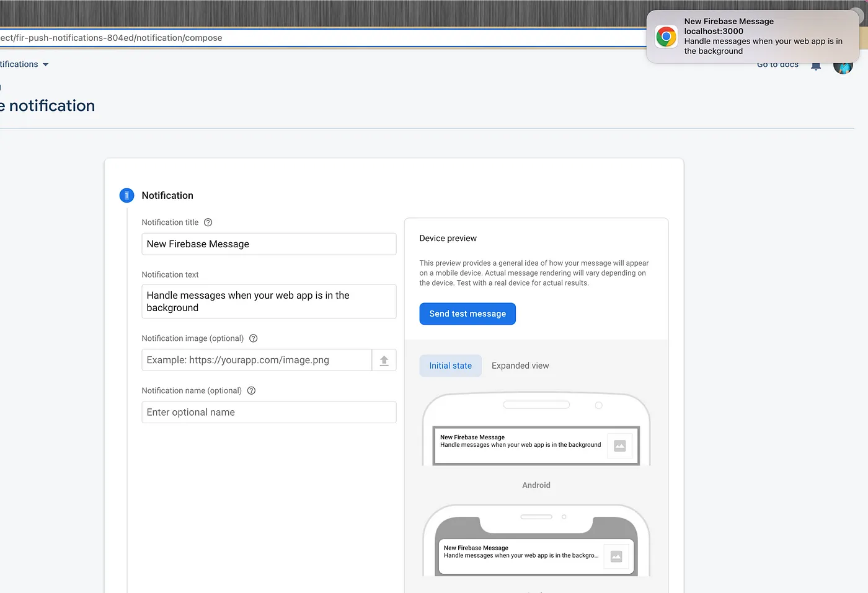868x593 pixels.
Task: Click the Notification title input field
Action: (x=269, y=244)
